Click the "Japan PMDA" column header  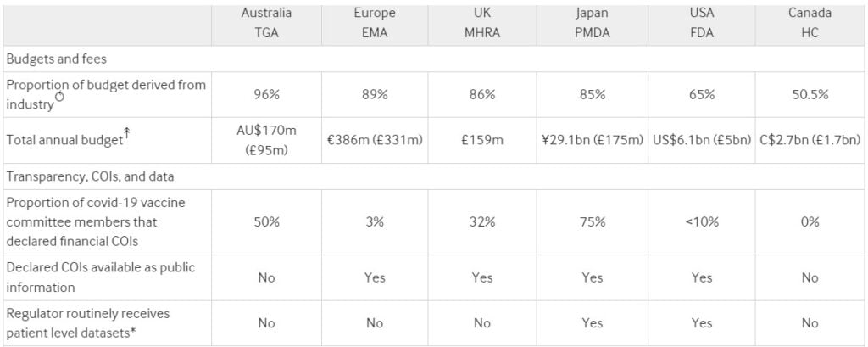pos(593,22)
